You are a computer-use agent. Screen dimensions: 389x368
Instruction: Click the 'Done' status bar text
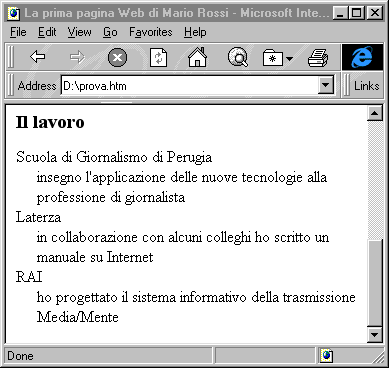20,356
